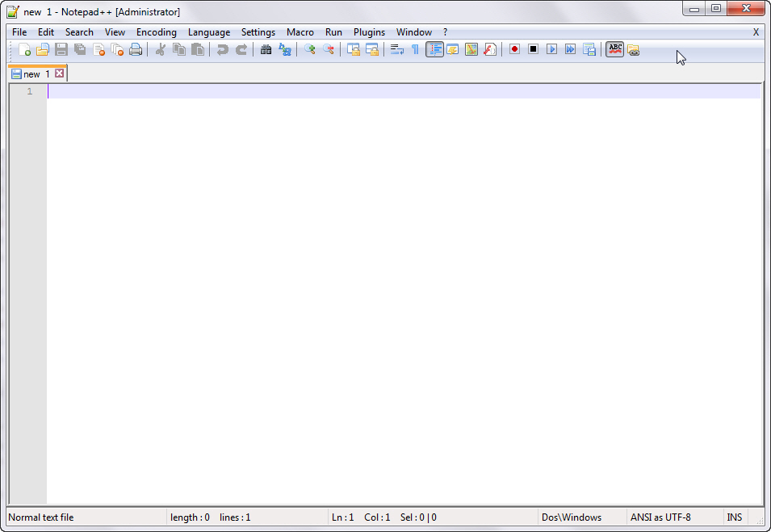Screen dimensions: 771x532
Task: Open the ? help menu
Action: [x=446, y=32]
